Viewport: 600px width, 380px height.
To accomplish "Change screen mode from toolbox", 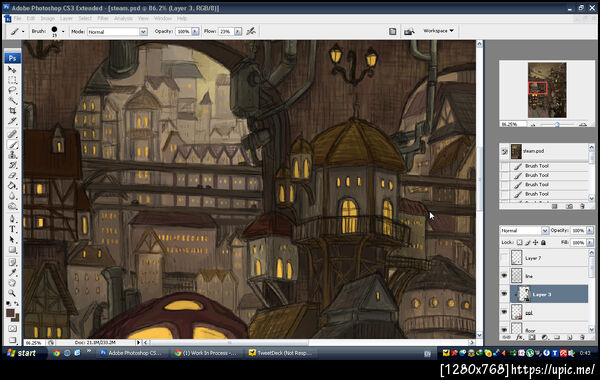I will pyautogui.click(x=12, y=340).
